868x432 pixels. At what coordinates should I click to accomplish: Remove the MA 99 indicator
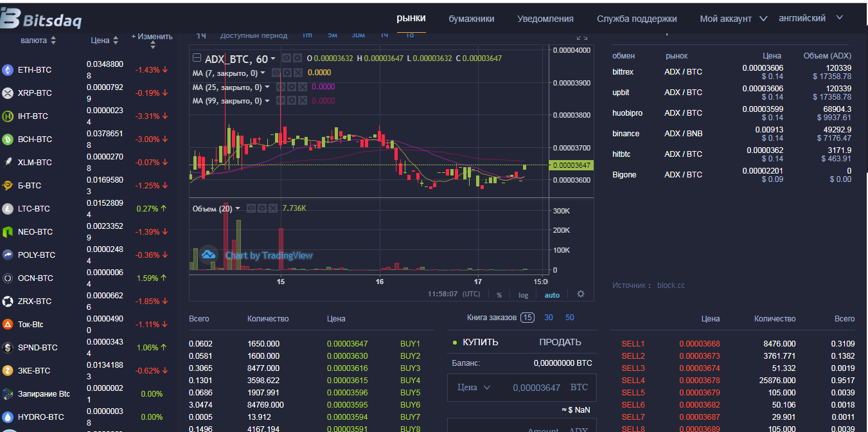(x=301, y=101)
